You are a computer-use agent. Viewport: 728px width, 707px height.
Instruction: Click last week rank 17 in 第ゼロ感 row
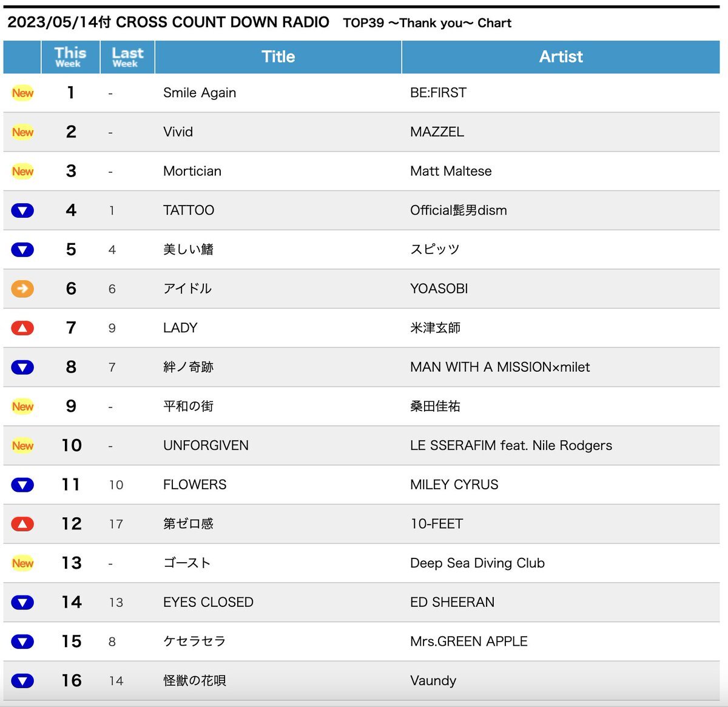[x=116, y=524]
